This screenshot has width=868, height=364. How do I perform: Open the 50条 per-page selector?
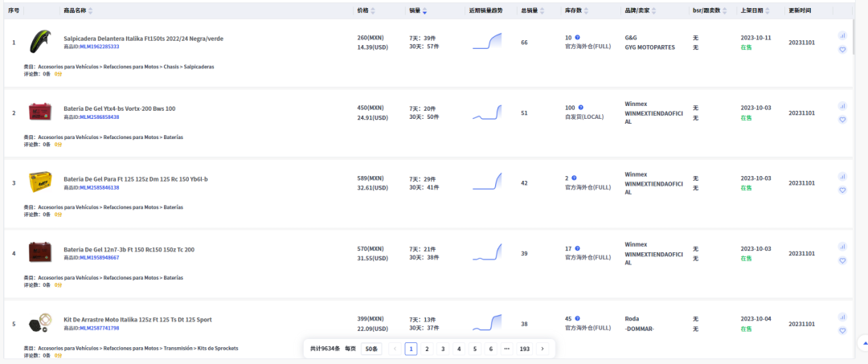pyautogui.click(x=371, y=349)
